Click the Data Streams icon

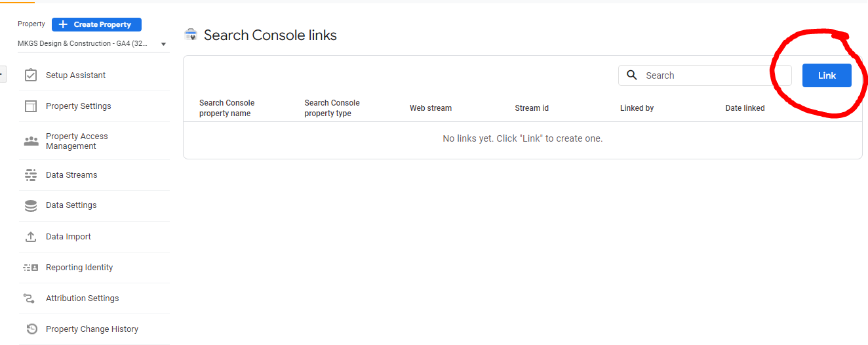31,175
